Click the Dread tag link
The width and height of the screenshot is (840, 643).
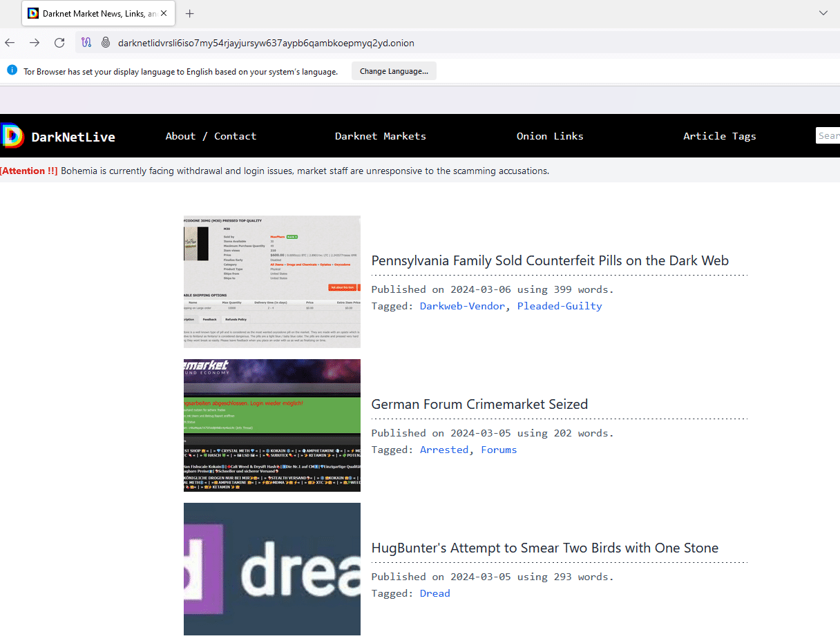click(435, 593)
